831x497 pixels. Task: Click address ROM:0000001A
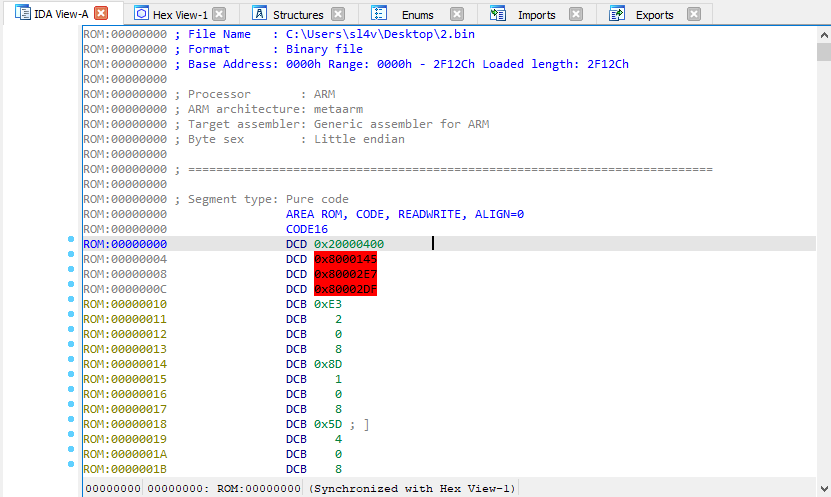point(125,454)
